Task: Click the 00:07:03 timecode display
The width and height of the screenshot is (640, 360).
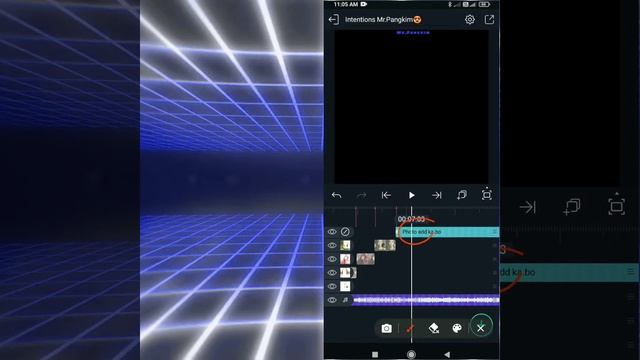Action: [411, 219]
